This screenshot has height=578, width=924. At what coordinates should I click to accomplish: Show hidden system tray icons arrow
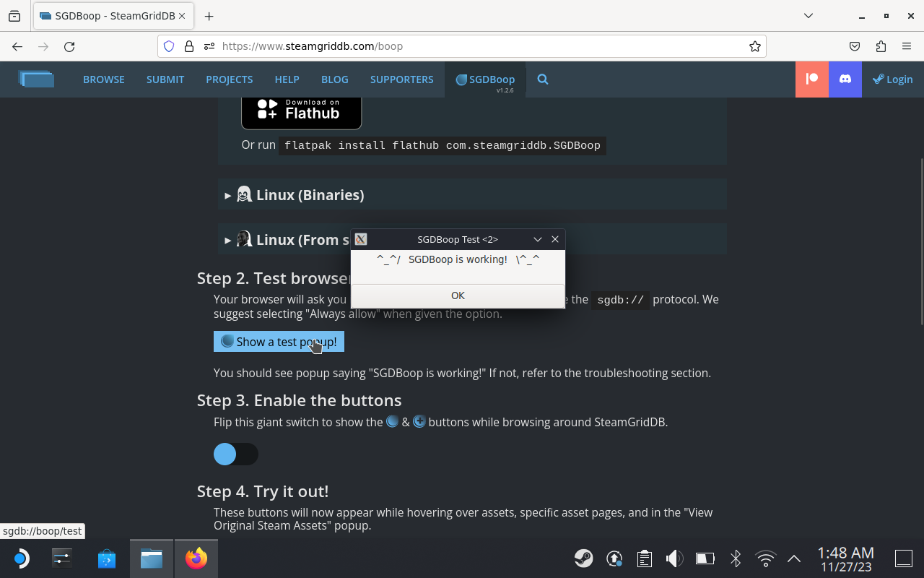(x=794, y=558)
